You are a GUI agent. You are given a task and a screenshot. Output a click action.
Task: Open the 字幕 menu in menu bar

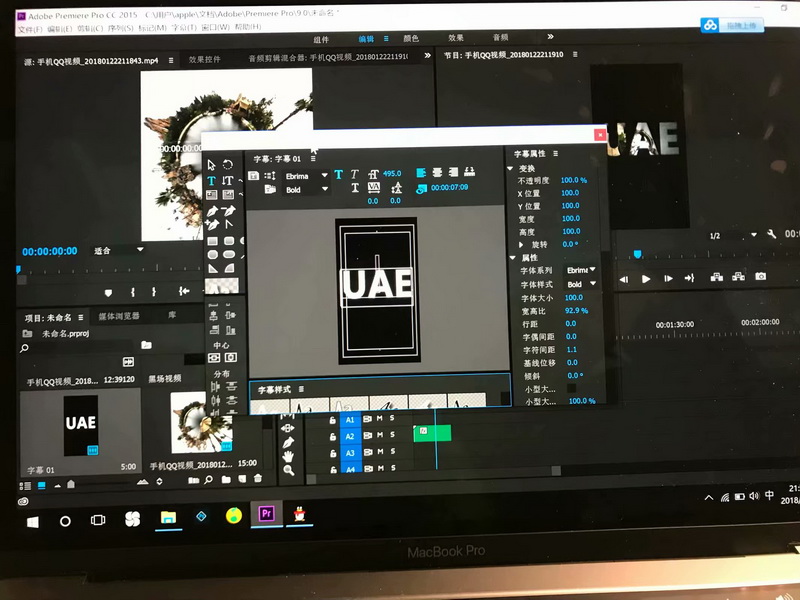coord(183,27)
